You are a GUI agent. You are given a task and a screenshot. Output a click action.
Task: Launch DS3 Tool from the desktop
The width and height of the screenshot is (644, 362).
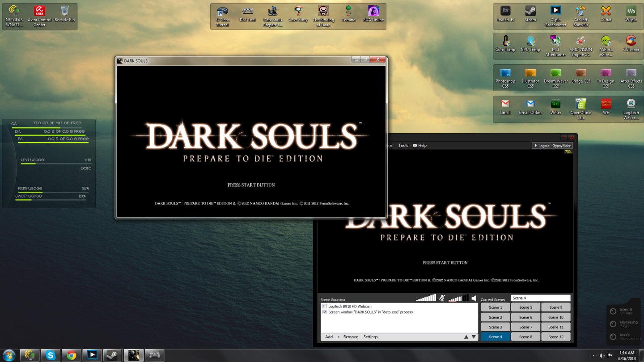247,14
